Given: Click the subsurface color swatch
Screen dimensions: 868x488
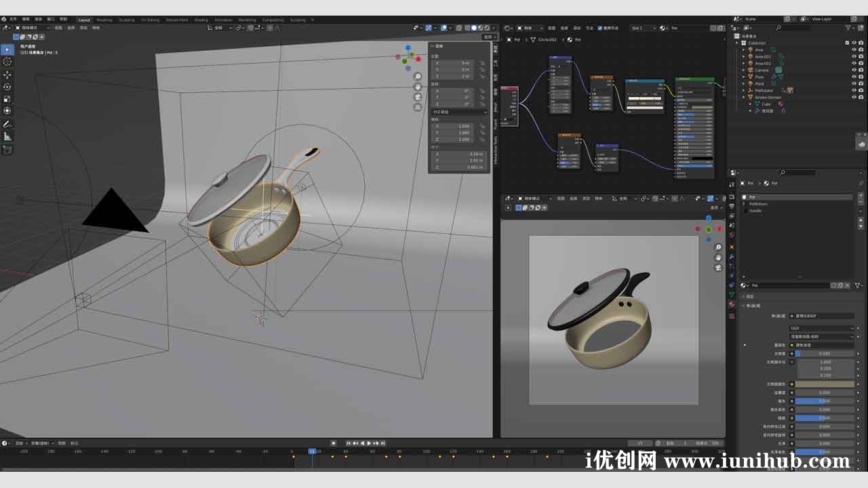Looking at the screenshot, I should point(825,384).
